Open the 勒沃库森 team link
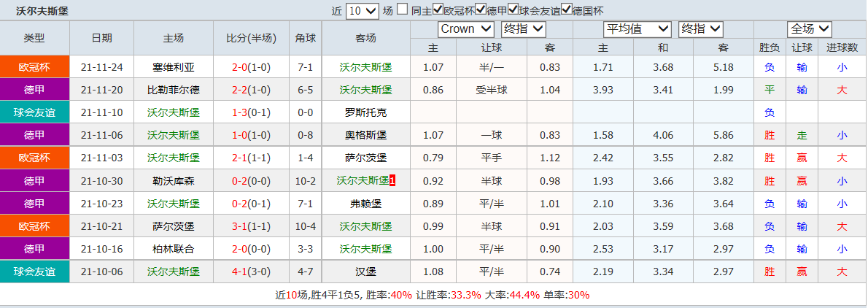The image size is (868, 308). (x=174, y=180)
